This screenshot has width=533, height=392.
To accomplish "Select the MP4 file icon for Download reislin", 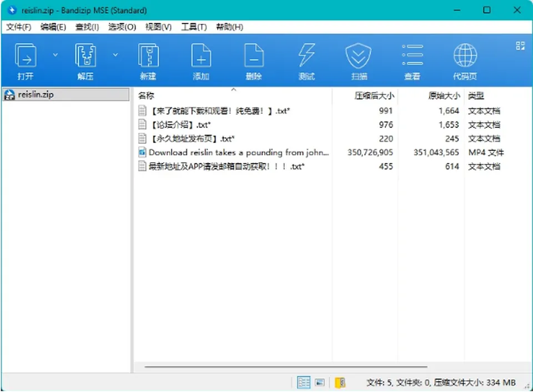I will point(143,152).
